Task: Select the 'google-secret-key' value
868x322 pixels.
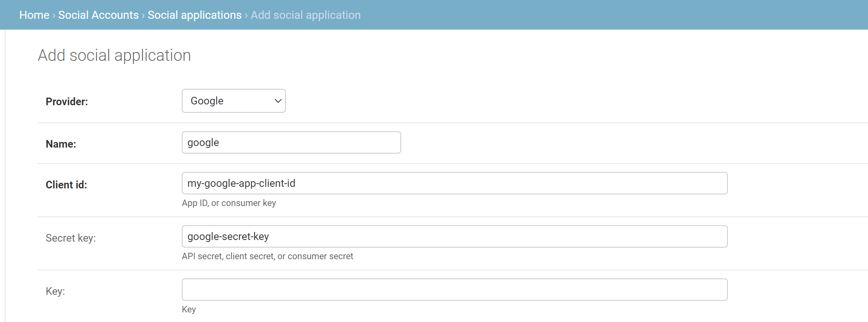Action: point(228,236)
